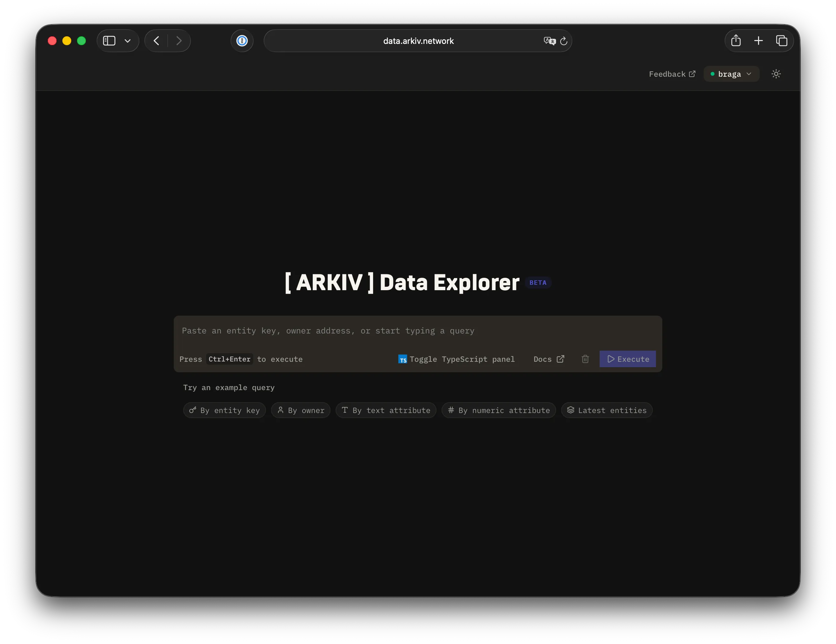Show the tab overview
Image resolution: width=836 pixels, height=644 pixels.
pyautogui.click(x=781, y=41)
